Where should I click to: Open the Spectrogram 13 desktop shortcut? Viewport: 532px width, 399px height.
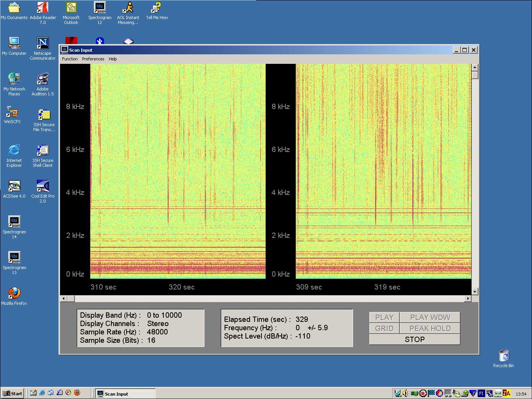[14, 263]
